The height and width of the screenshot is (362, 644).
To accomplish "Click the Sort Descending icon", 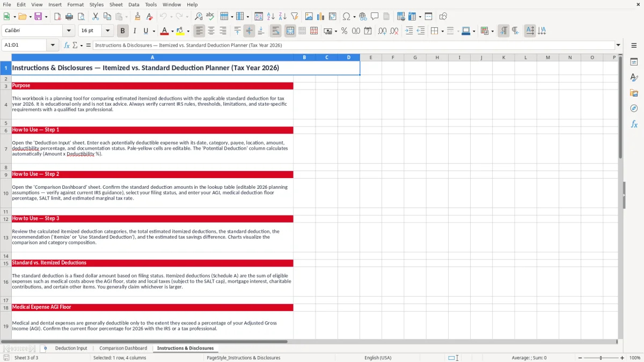I will pos(283,17).
